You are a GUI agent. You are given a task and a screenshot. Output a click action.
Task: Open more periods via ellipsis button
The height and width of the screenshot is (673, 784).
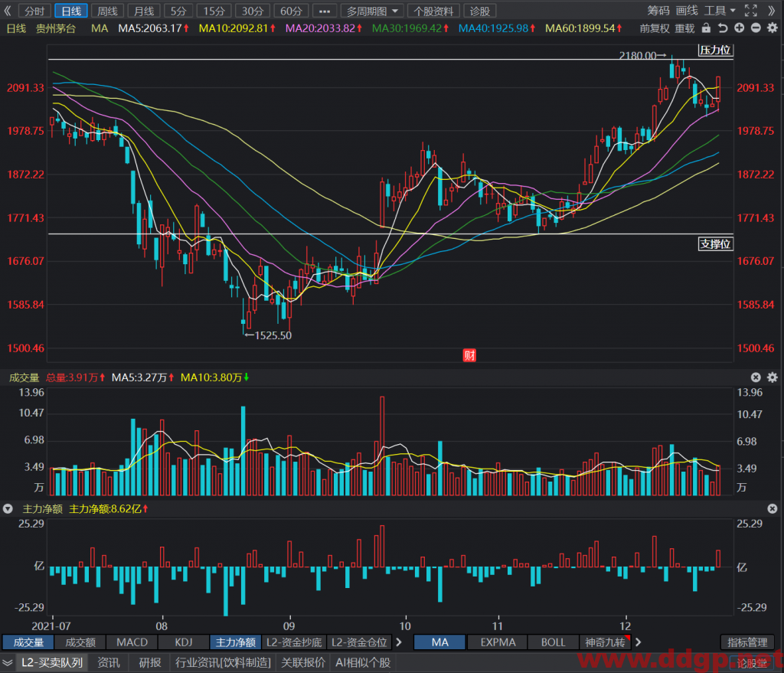coord(324,11)
